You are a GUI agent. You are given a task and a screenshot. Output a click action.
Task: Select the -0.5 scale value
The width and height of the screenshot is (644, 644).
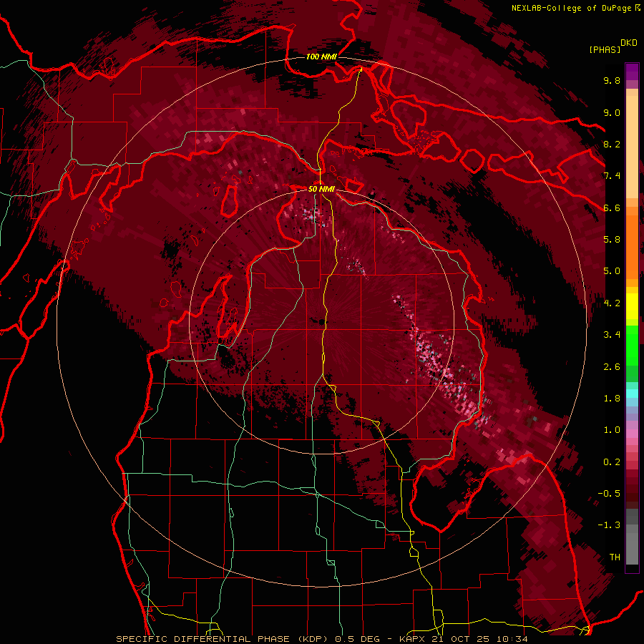609,494
